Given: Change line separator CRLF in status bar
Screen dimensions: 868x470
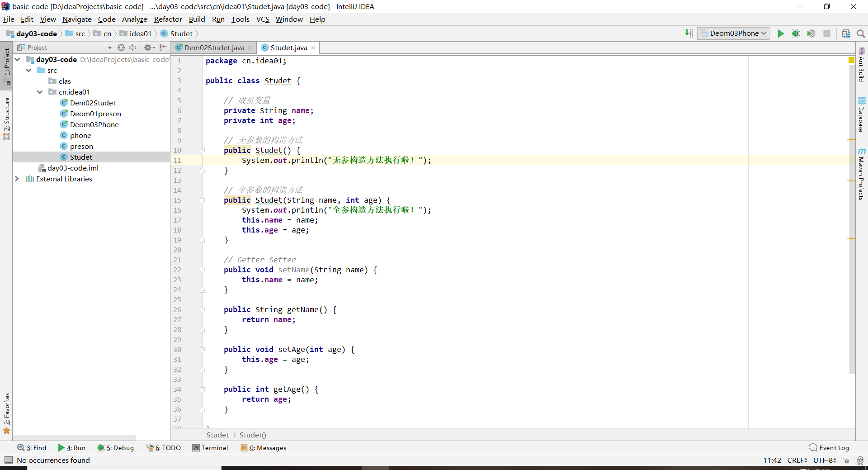Looking at the screenshot, I should (x=797, y=461).
